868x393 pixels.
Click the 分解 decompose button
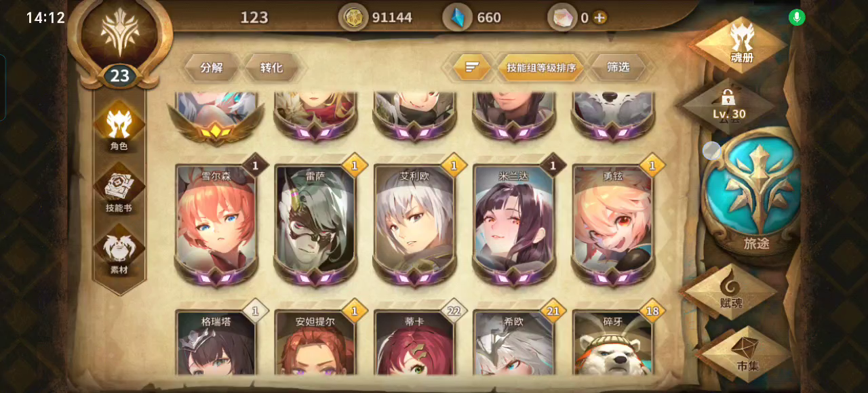point(212,68)
